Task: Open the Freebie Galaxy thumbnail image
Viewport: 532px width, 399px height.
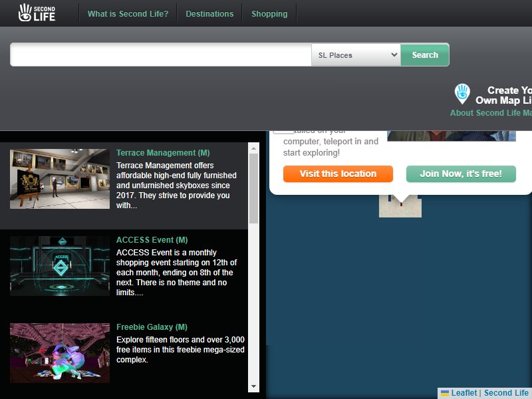Action: coord(60,353)
